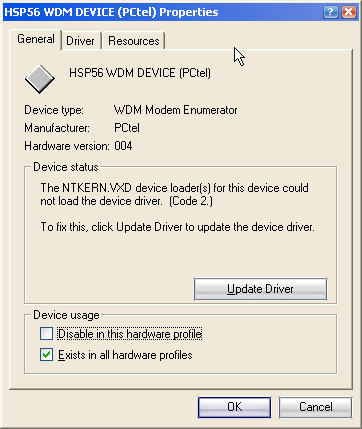362x429 pixels.
Task: Click the To fix this instruction text
Action: 177,227
